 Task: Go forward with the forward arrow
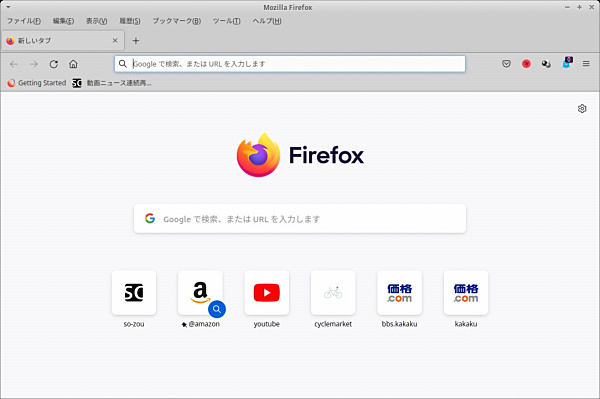pyautogui.click(x=34, y=64)
